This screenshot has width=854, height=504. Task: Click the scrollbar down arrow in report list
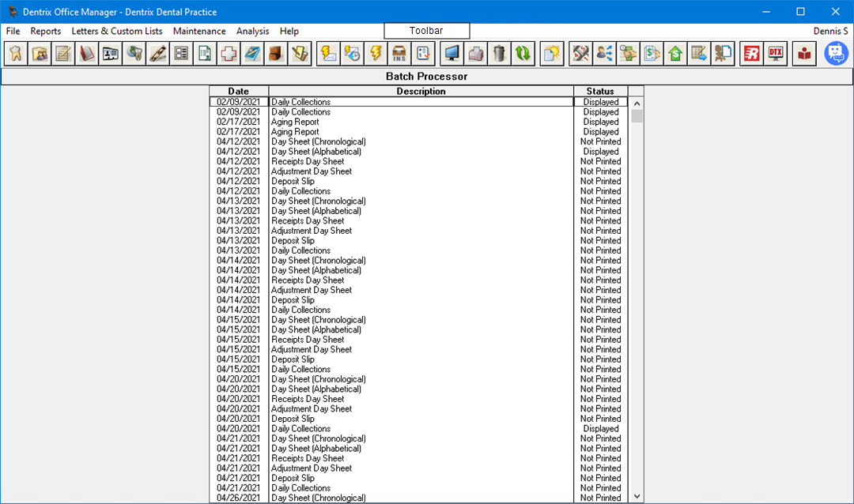(637, 496)
